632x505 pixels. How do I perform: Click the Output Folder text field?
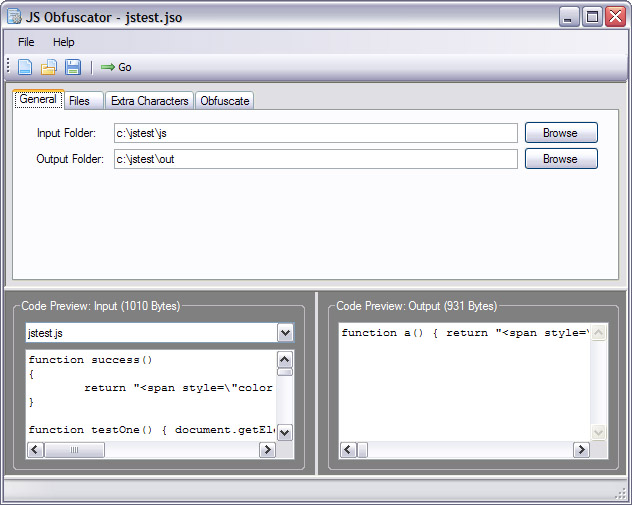click(316, 159)
